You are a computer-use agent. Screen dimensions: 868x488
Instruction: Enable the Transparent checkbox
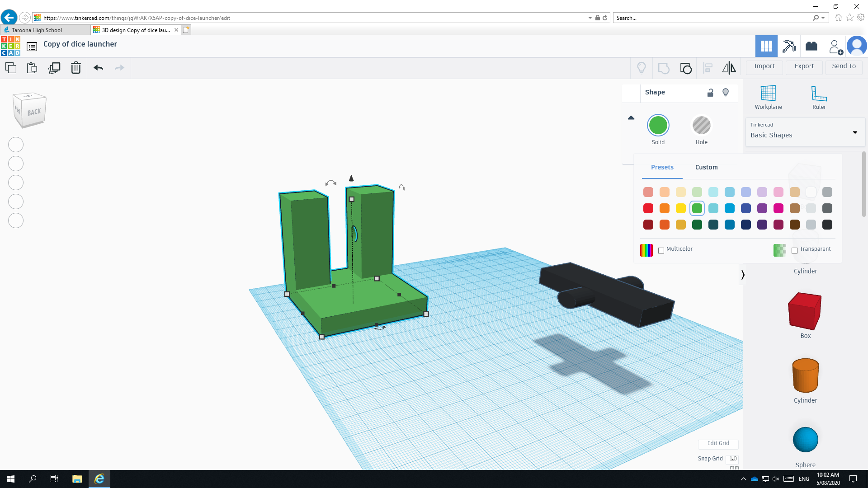pyautogui.click(x=795, y=250)
